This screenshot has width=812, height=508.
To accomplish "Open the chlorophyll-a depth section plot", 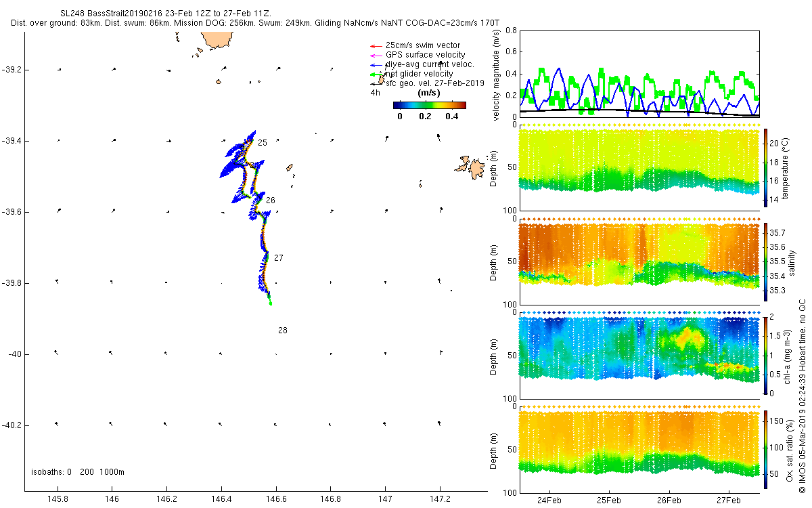I will (639, 356).
